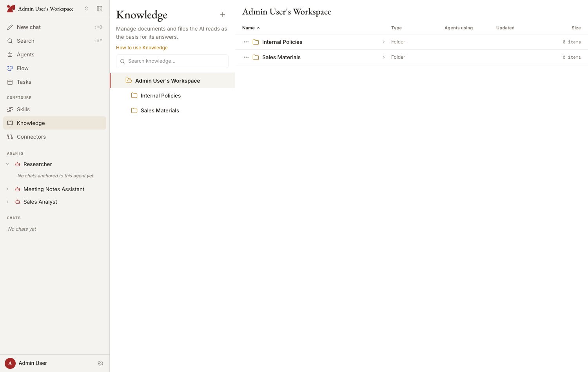
Task: Open the How to use Knowledge link
Action: [142, 48]
